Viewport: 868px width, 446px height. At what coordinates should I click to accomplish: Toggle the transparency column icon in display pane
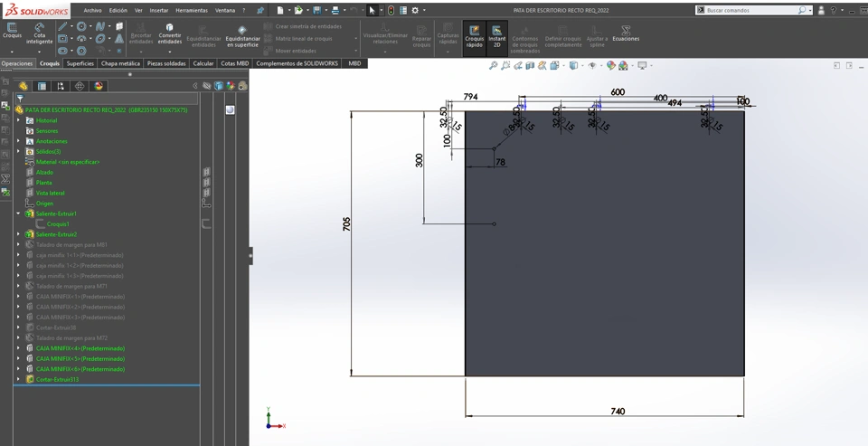pos(242,86)
